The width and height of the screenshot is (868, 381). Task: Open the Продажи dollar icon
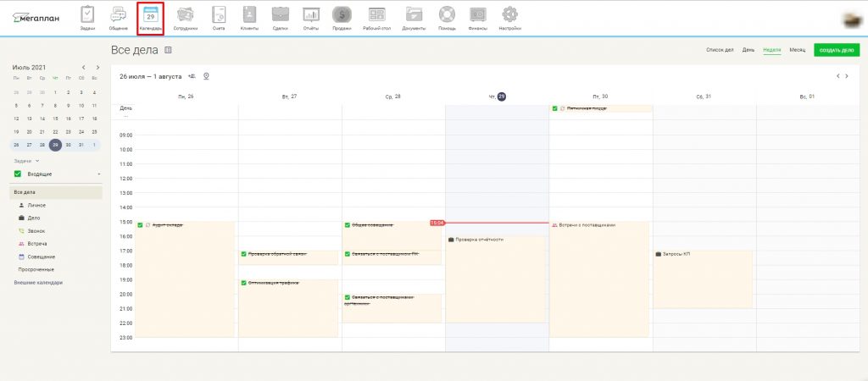point(342,15)
